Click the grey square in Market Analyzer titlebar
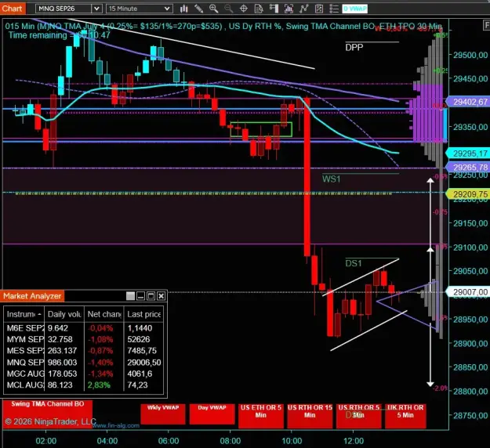The height and width of the screenshot is (448, 490). point(130,296)
